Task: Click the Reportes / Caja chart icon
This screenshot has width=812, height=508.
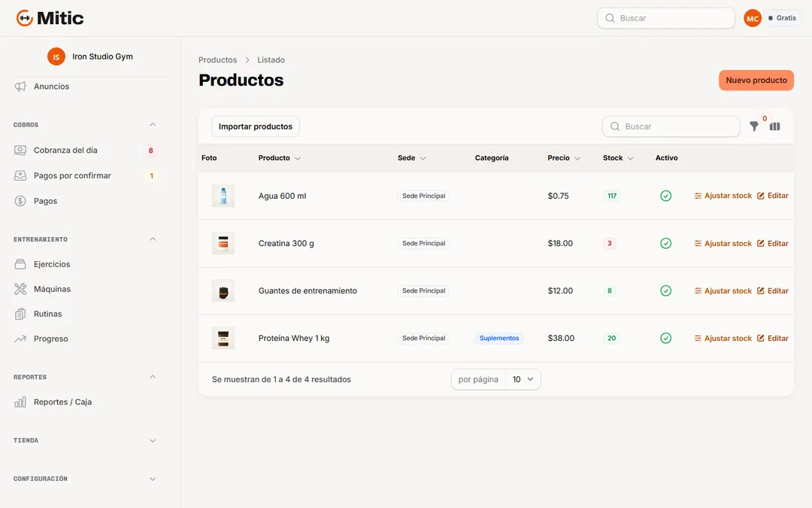Action: (20, 402)
